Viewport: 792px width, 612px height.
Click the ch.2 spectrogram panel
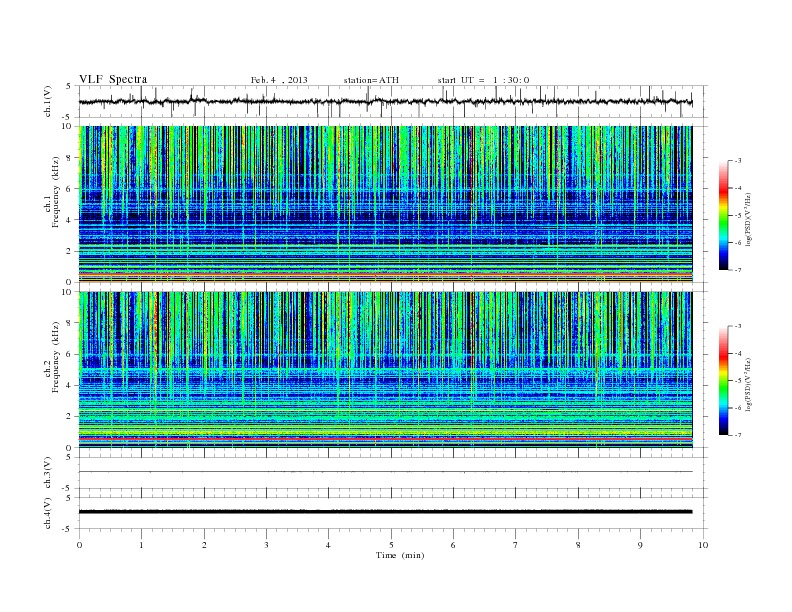tap(385, 370)
